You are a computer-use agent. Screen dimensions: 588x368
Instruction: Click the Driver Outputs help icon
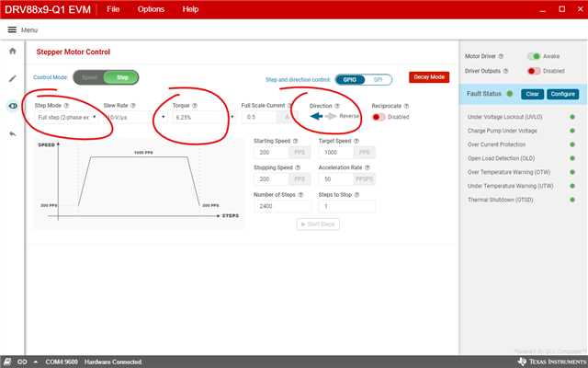[x=505, y=71]
